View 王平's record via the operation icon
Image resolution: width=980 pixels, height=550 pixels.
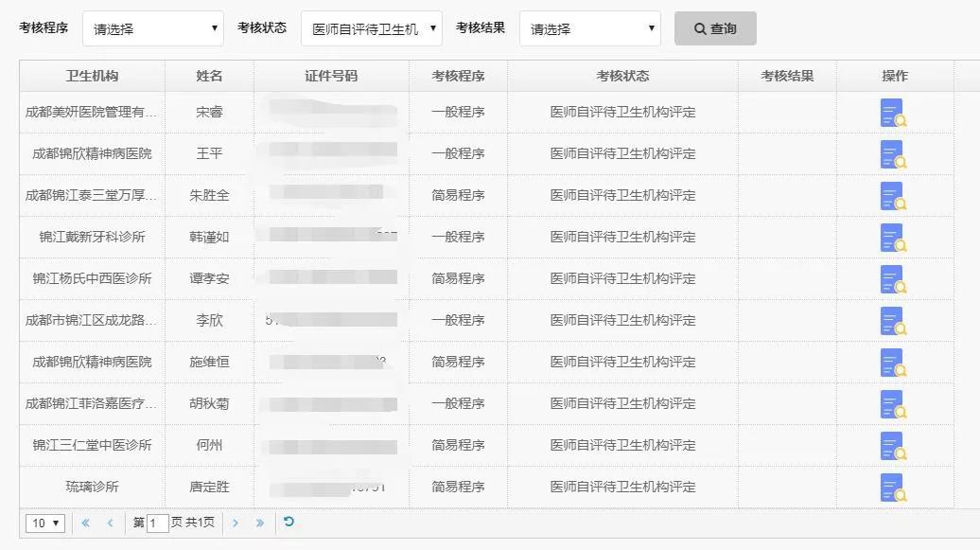(x=893, y=154)
